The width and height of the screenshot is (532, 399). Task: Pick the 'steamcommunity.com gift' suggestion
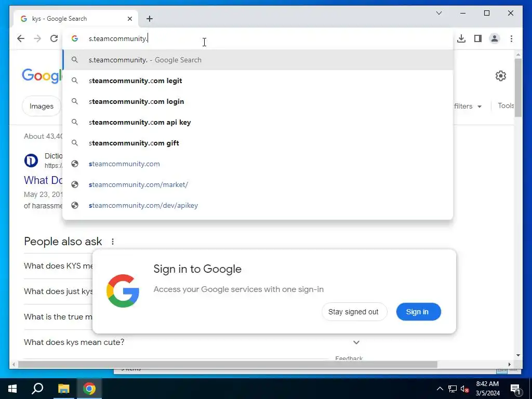pos(258,143)
